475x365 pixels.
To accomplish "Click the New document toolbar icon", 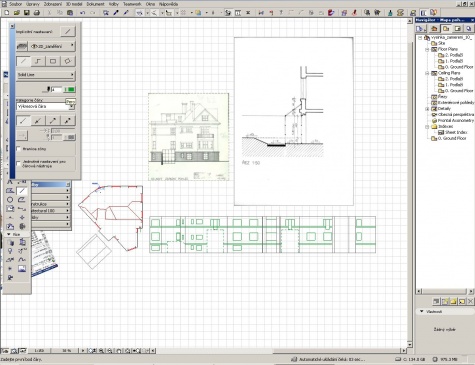I will pyautogui.click(x=7, y=13).
